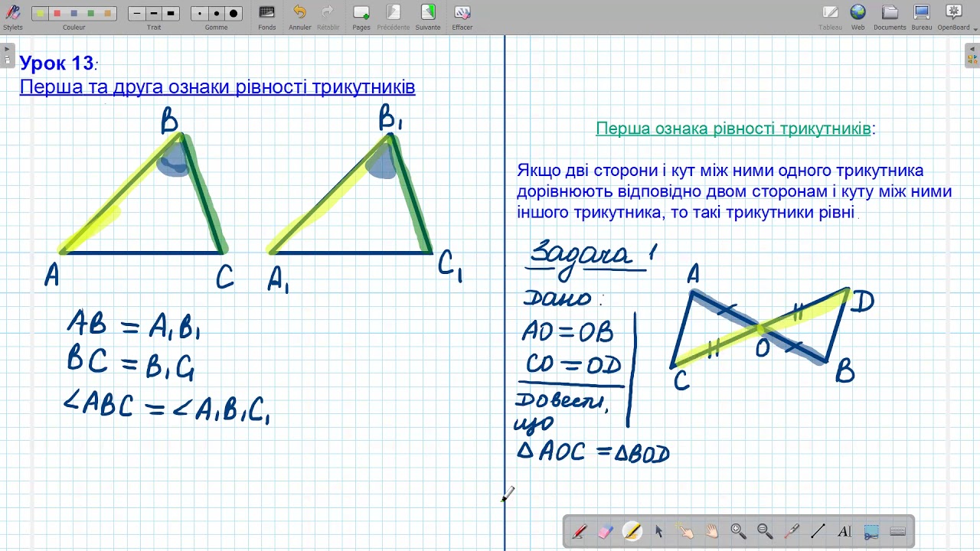Show the virtual keyboard
The width and height of the screenshot is (980, 551).
(x=898, y=531)
